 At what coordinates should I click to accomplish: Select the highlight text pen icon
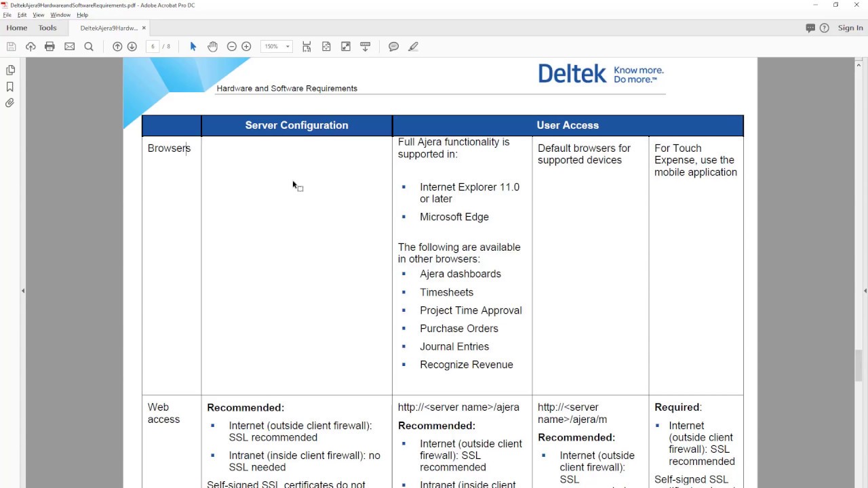(413, 47)
